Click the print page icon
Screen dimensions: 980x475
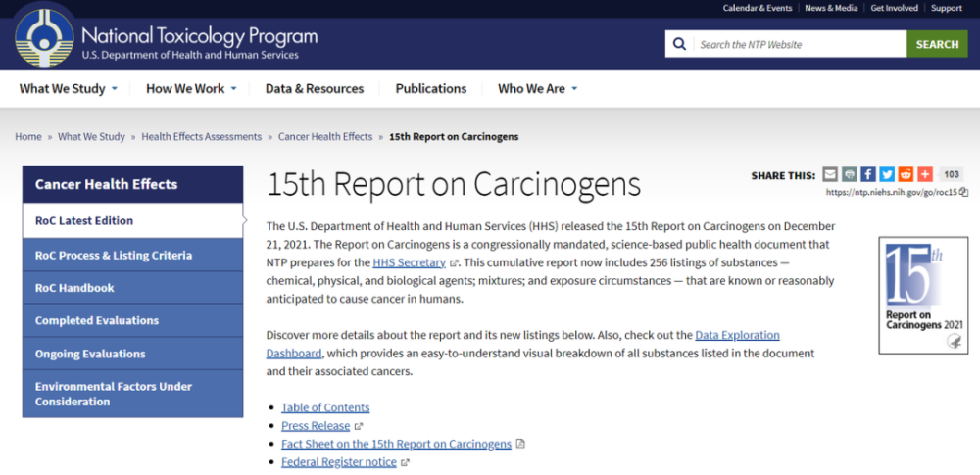click(x=849, y=175)
